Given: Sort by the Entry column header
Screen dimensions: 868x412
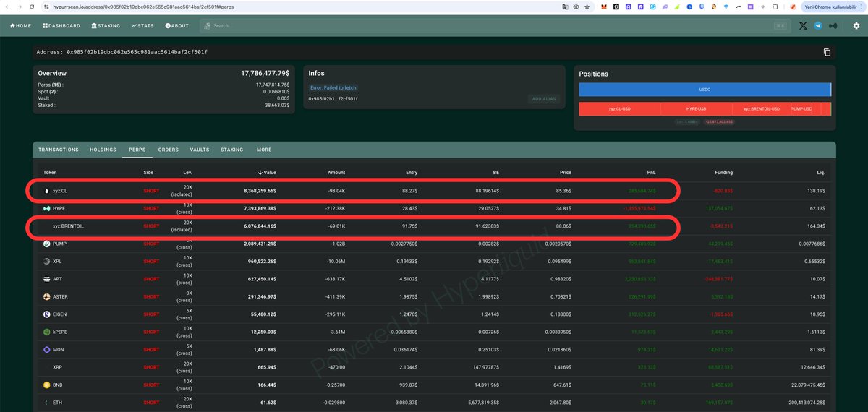Looking at the screenshot, I should (x=411, y=172).
